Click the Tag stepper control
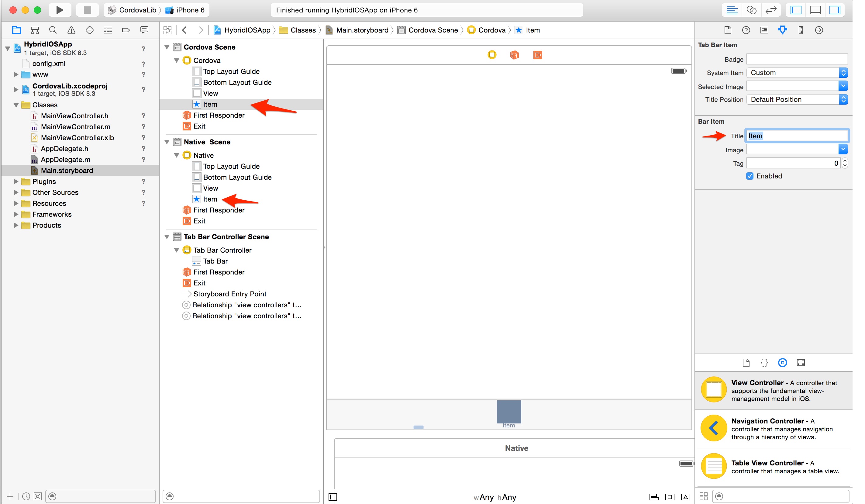 (x=845, y=164)
